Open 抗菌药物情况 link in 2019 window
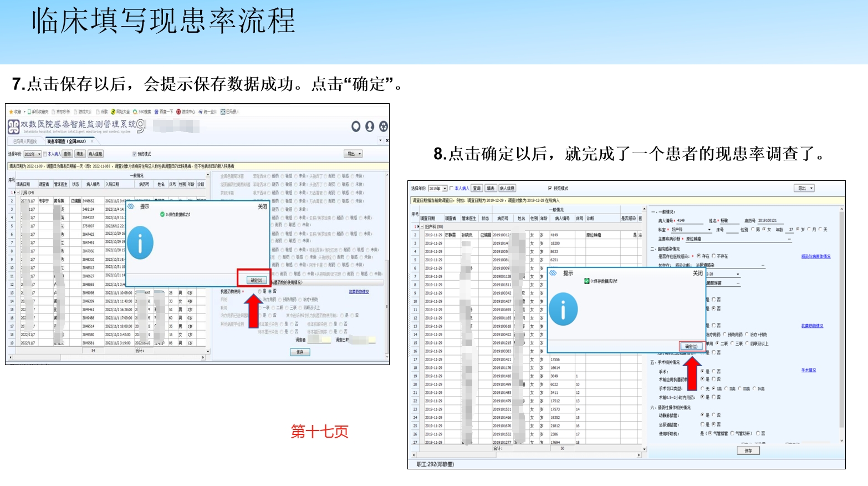Image resolution: width=868 pixels, height=486 pixels. click(x=812, y=326)
